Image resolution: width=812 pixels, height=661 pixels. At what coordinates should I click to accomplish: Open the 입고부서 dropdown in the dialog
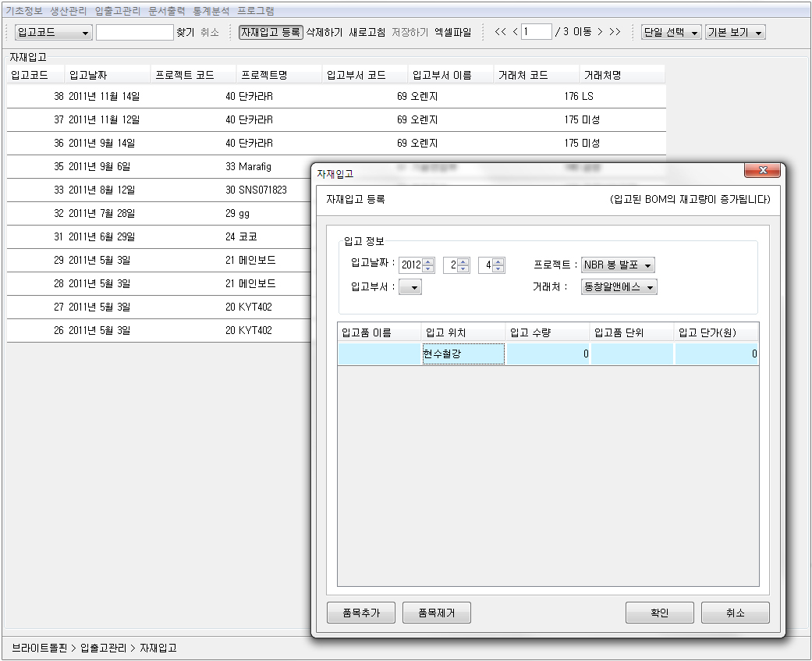click(414, 287)
